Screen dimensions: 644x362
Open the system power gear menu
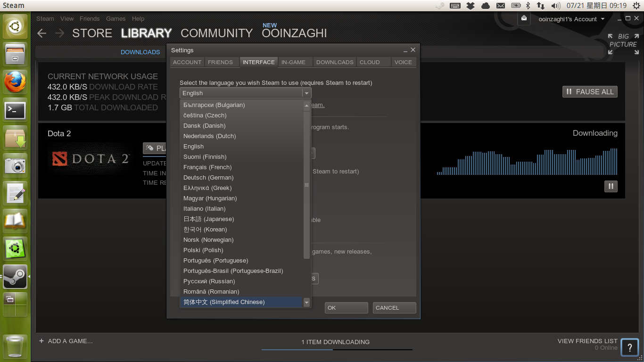pyautogui.click(x=636, y=6)
